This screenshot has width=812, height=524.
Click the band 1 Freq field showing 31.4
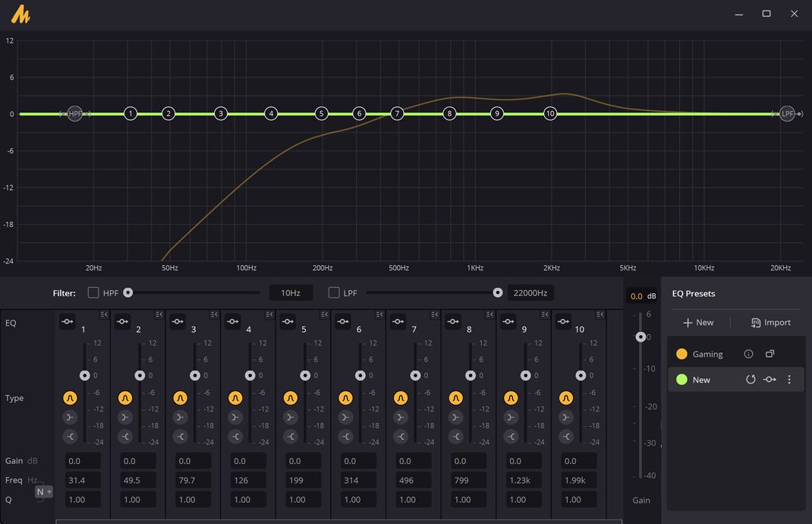coord(83,480)
